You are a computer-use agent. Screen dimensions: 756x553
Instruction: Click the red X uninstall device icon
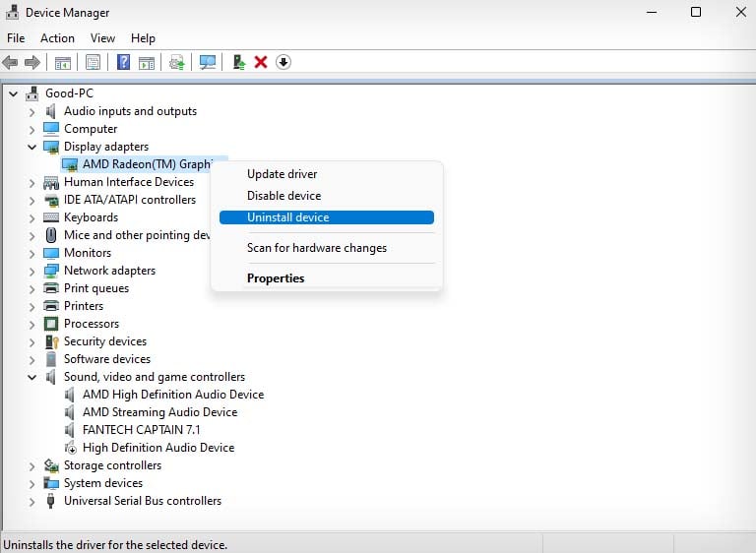point(261,62)
